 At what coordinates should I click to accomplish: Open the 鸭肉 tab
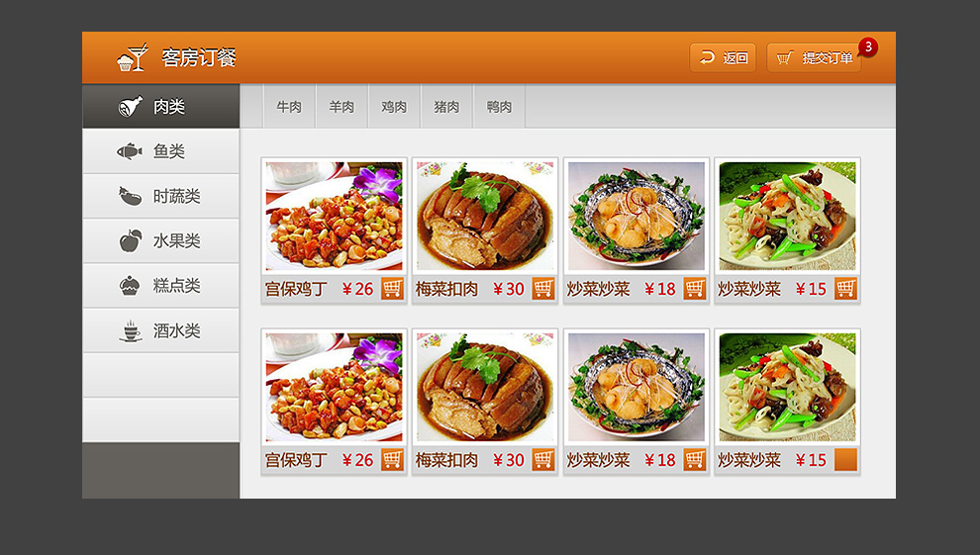tap(499, 107)
